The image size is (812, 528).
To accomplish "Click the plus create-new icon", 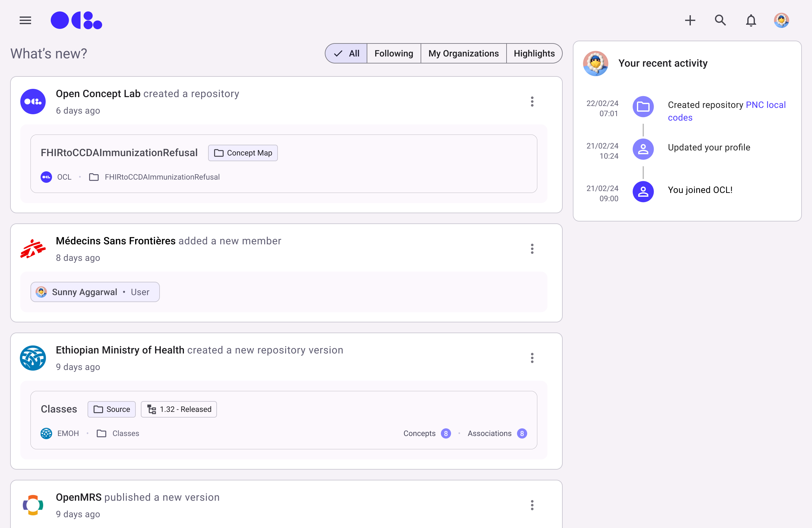I will click(x=690, y=21).
